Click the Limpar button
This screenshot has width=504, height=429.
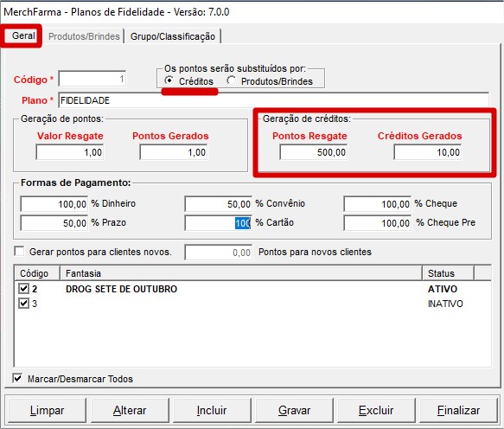click(47, 410)
